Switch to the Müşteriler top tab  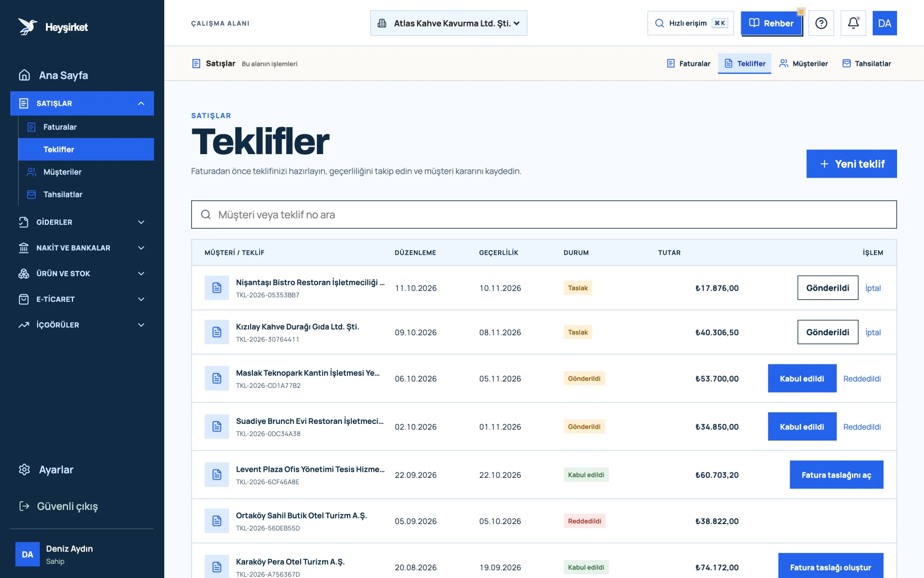(803, 63)
